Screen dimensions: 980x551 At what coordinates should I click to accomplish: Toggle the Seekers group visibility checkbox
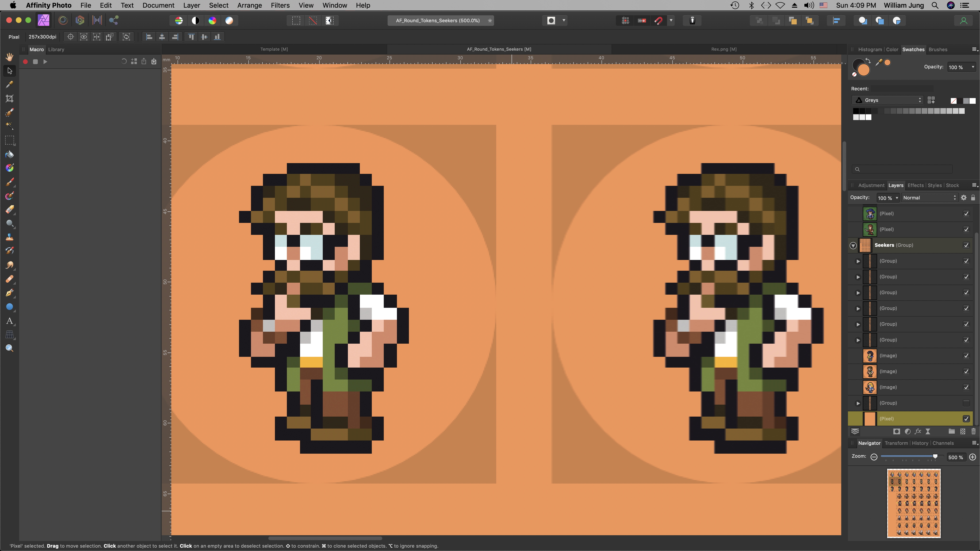(x=966, y=245)
